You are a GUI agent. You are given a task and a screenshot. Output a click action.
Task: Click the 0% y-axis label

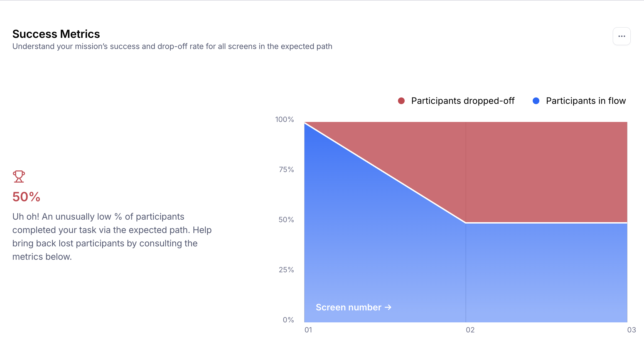[x=288, y=320]
